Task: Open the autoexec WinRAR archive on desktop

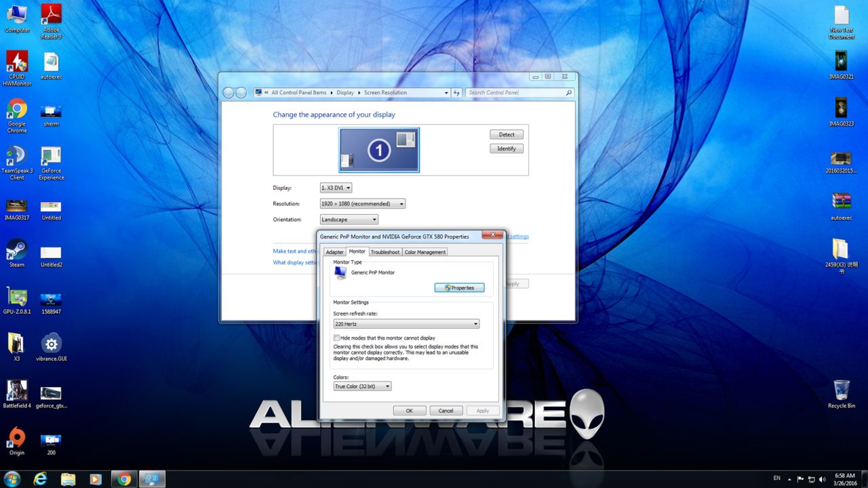Action: [842, 207]
